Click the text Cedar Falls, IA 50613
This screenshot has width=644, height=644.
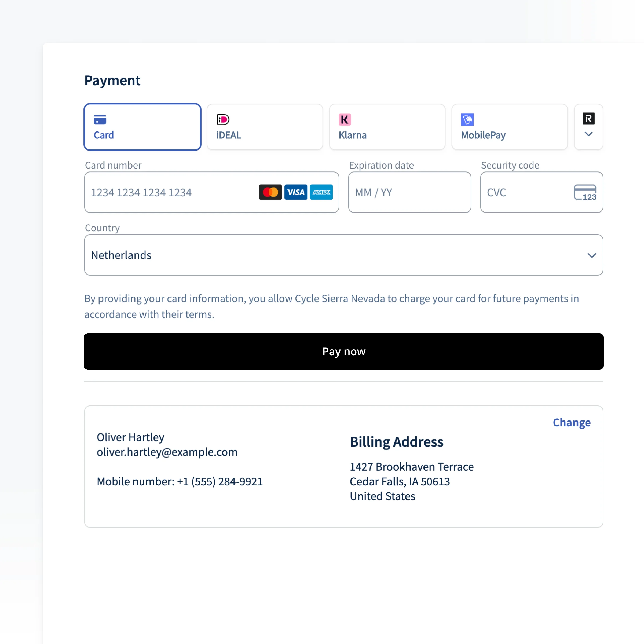pos(400,481)
